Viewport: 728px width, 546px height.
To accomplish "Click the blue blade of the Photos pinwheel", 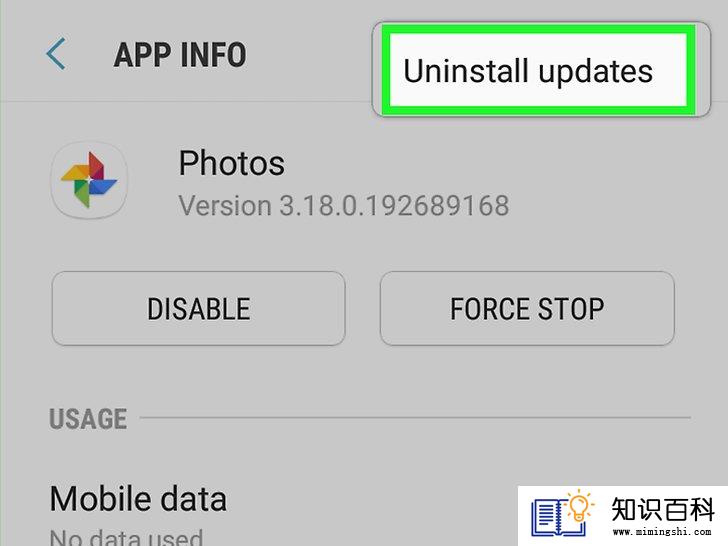I will coord(103,187).
